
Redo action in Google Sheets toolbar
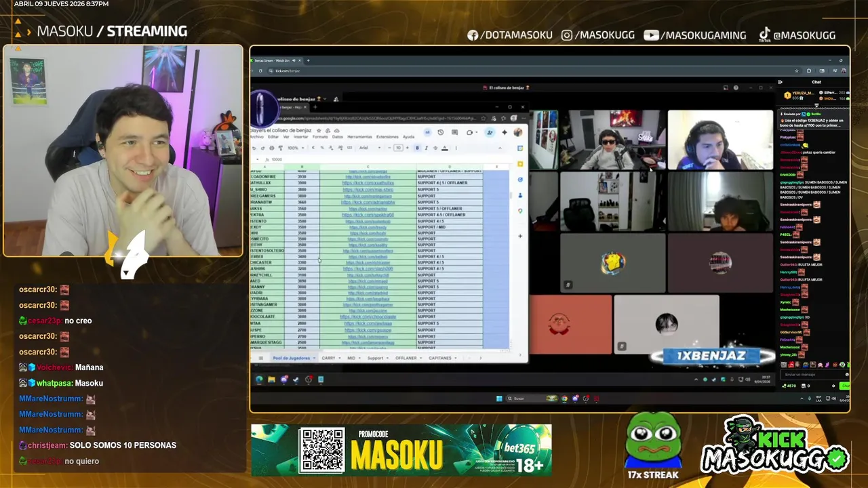pos(262,148)
